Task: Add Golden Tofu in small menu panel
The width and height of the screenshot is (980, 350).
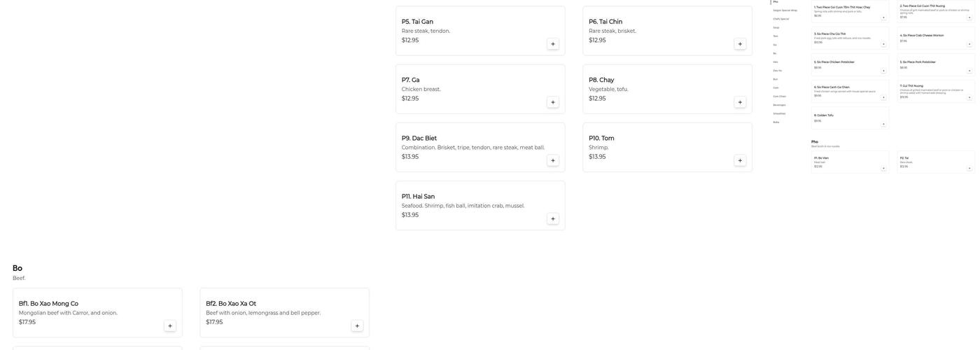Action: click(x=883, y=124)
